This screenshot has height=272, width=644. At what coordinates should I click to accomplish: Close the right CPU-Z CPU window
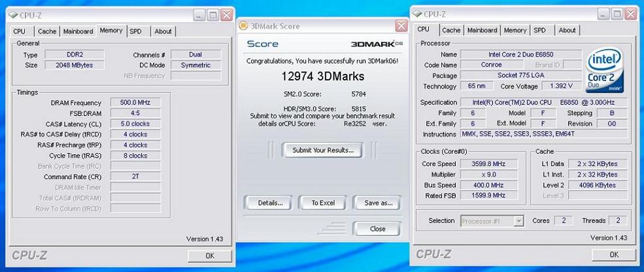click(630, 14)
